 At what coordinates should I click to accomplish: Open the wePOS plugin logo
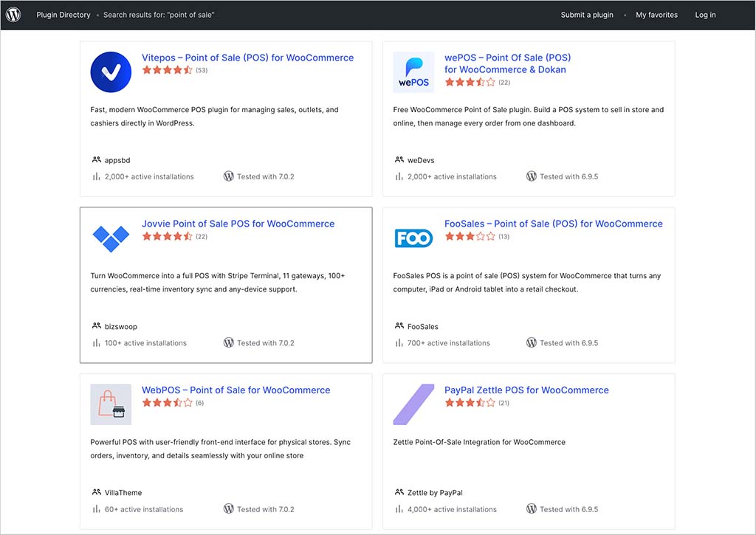413,72
